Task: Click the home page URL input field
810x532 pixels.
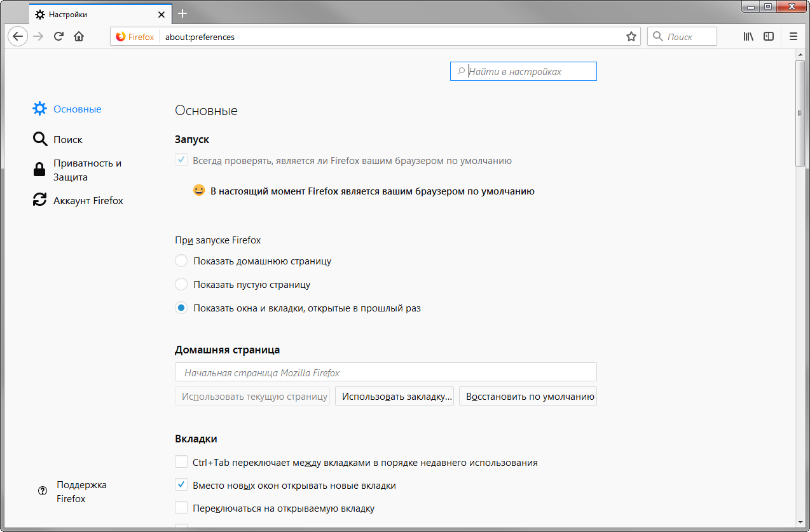Action: point(386,372)
